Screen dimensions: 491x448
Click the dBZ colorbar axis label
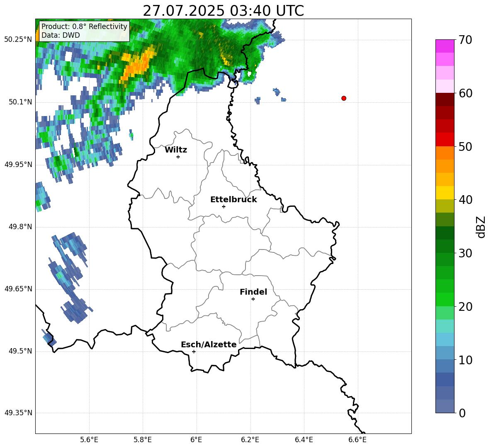click(481, 227)
